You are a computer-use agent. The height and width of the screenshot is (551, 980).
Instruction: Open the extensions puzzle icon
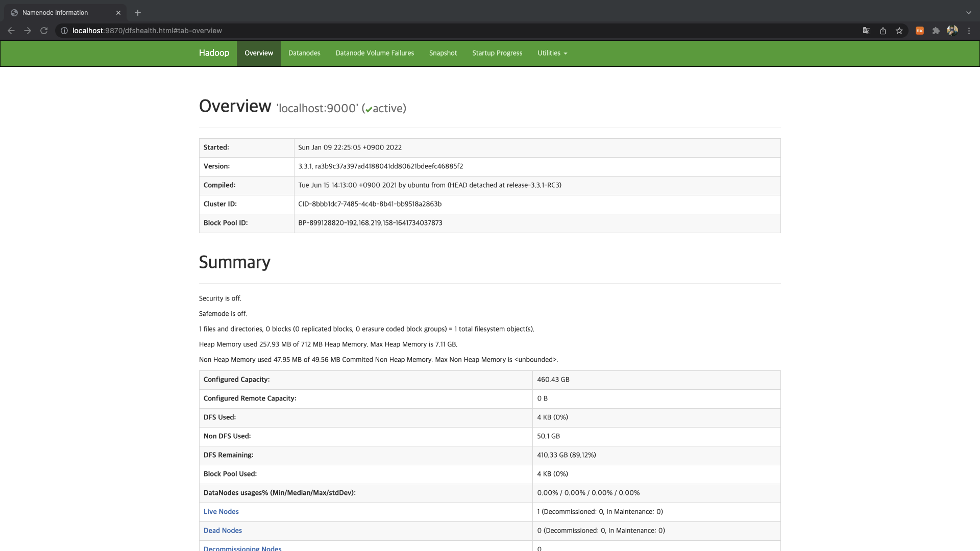pyautogui.click(x=936, y=31)
